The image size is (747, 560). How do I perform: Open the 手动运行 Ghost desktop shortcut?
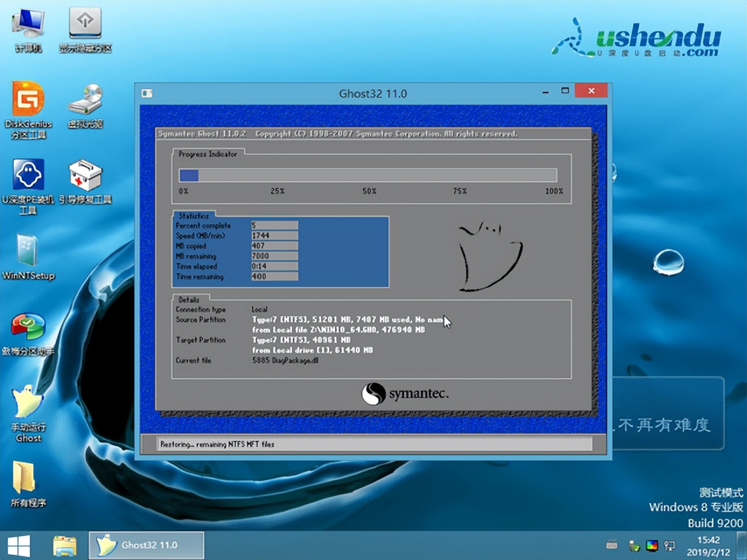click(27, 408)
